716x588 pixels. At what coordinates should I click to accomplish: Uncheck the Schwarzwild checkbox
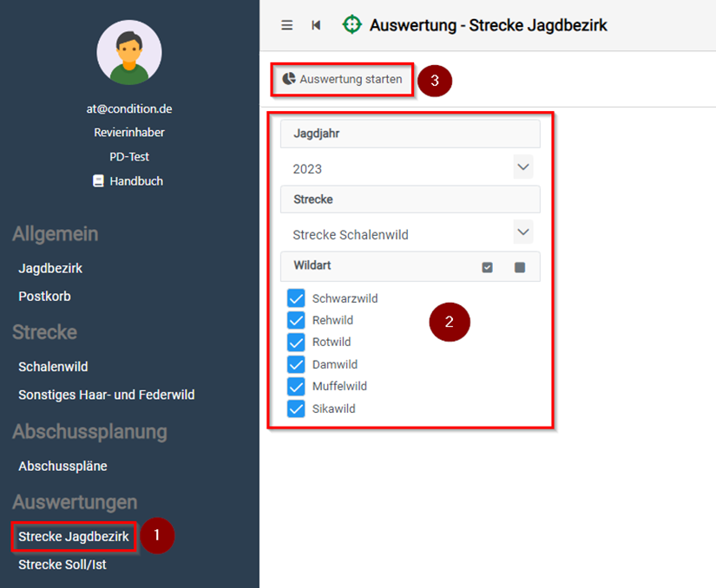tap(296, 298)
